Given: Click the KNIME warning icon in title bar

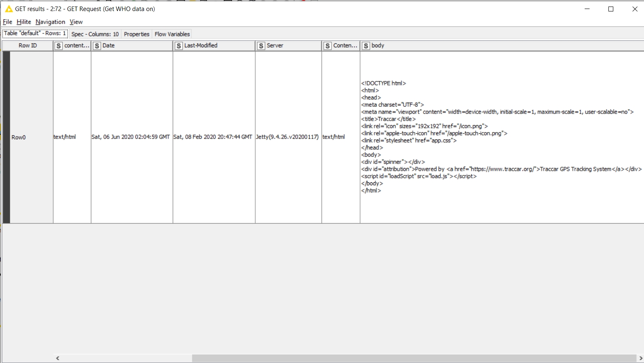Looking at the screenshot, I should point(9,9).
